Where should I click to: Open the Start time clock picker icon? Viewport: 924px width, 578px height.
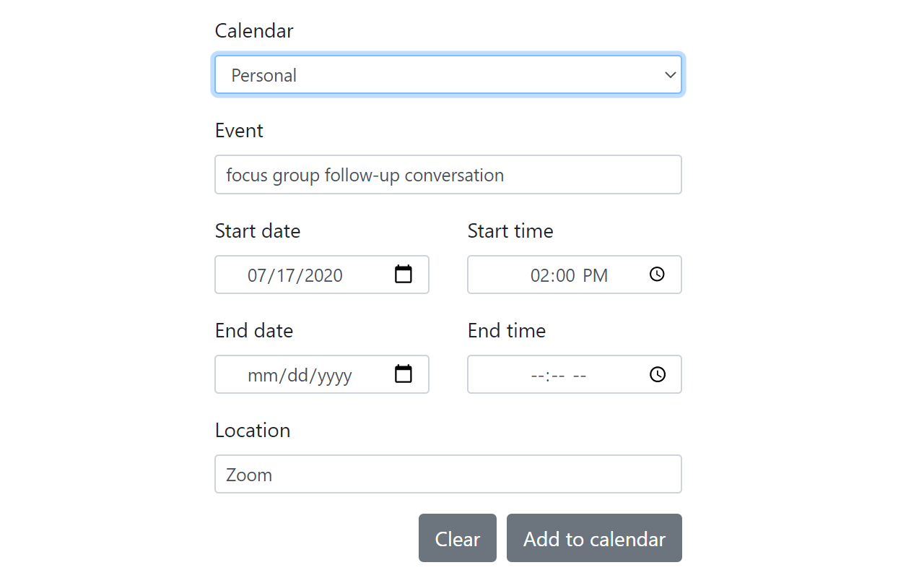657,275
